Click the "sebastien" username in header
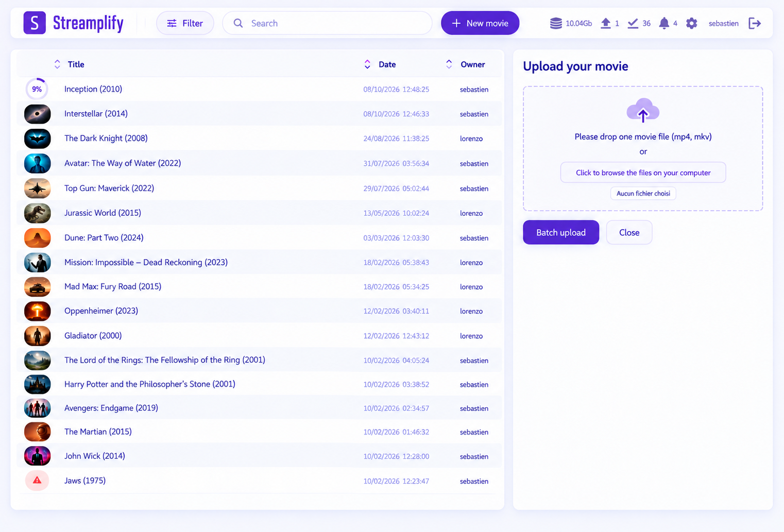The image size is (784, 532). (x=723, y=23)
